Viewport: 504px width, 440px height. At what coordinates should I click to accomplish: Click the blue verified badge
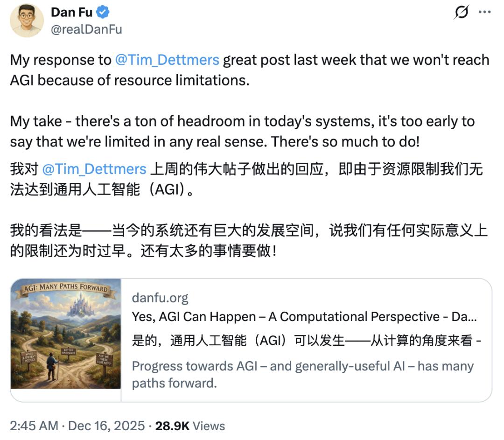click(x=104, y=12)
